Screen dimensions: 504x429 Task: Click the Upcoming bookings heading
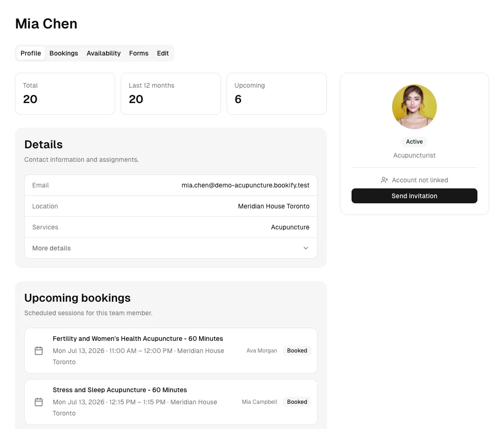77,298
